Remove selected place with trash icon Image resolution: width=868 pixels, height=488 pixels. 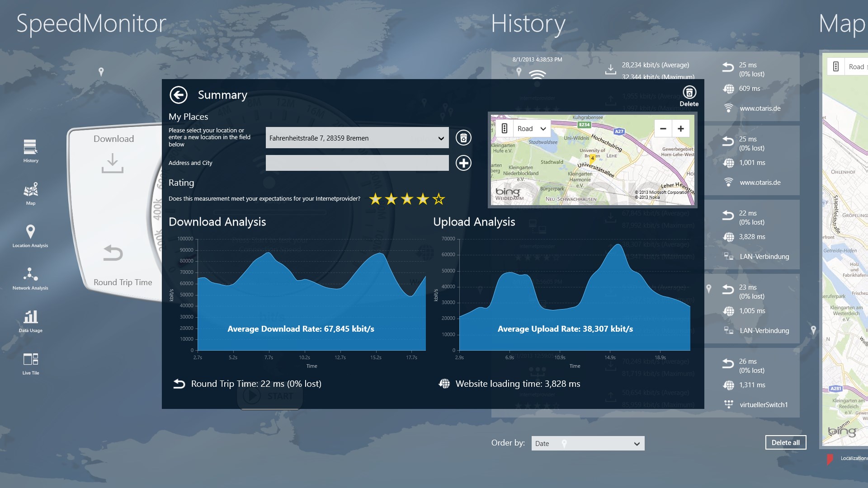[463, 138]
